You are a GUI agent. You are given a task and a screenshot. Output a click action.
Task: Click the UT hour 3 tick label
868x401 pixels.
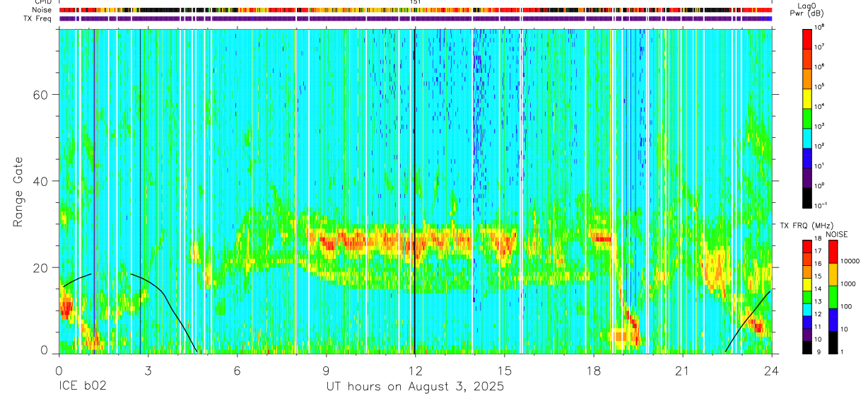pyautogui.click(x=148, y=370)
